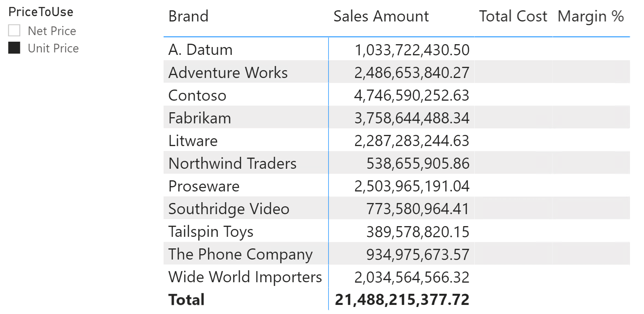This screenshot has height=314, width=644.
Task: Click The Phone Company brand cell
Action: tap(240, 254)
